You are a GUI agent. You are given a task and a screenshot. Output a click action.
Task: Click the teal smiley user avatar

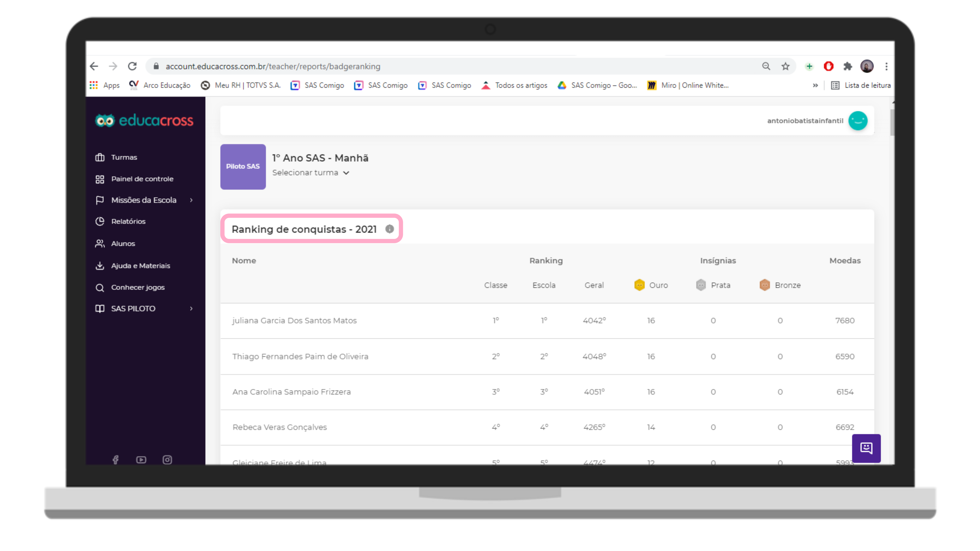pos(858,121)
